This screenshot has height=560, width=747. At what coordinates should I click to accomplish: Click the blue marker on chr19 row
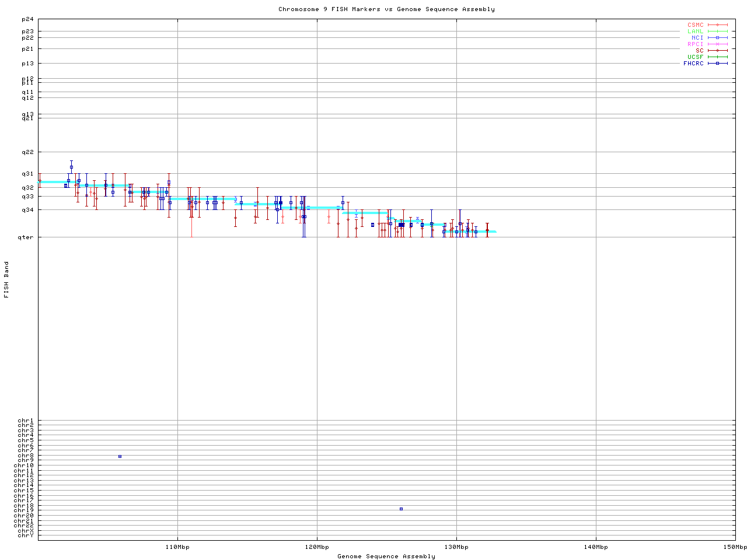401,509
